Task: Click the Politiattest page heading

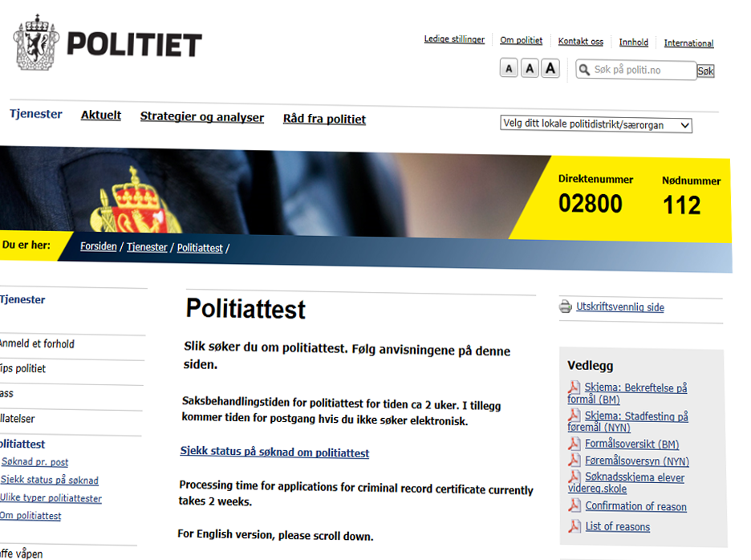Action: (246, 309)
